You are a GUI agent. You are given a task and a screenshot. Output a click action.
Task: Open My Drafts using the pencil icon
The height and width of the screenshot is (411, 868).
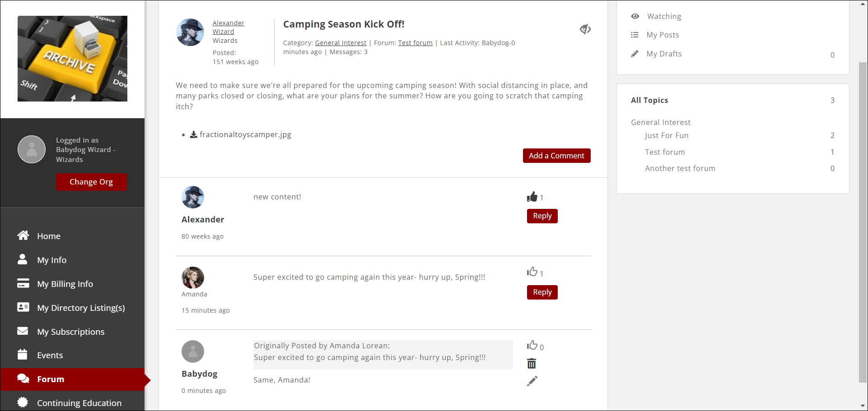(635, 53)
